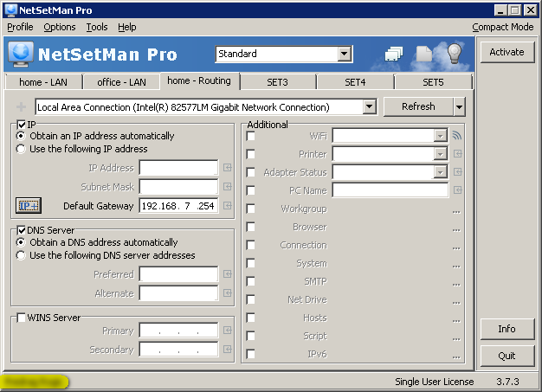The image size is (542, 392).
Task: Click the Info button
Action: click(507, 329)
